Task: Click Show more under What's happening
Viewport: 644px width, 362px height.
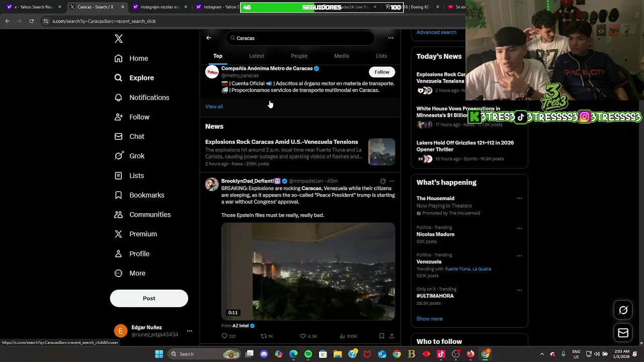Action: click(429, 319)
